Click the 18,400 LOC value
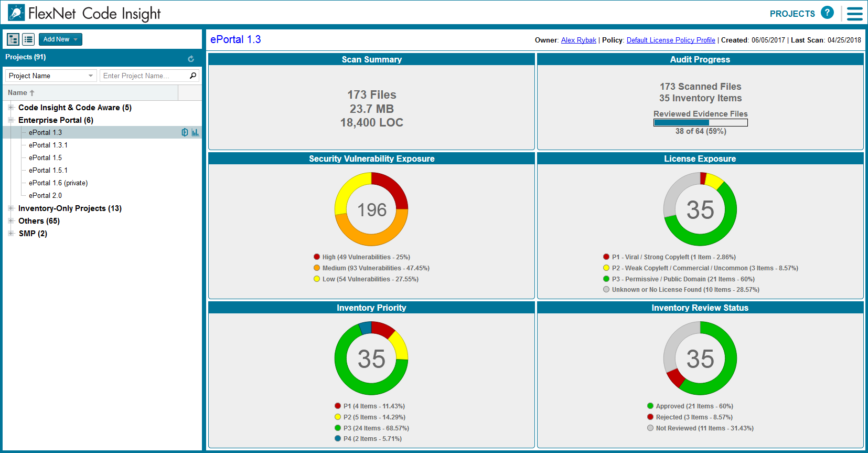Screen dimensions: 868x453 click(372, 123)
